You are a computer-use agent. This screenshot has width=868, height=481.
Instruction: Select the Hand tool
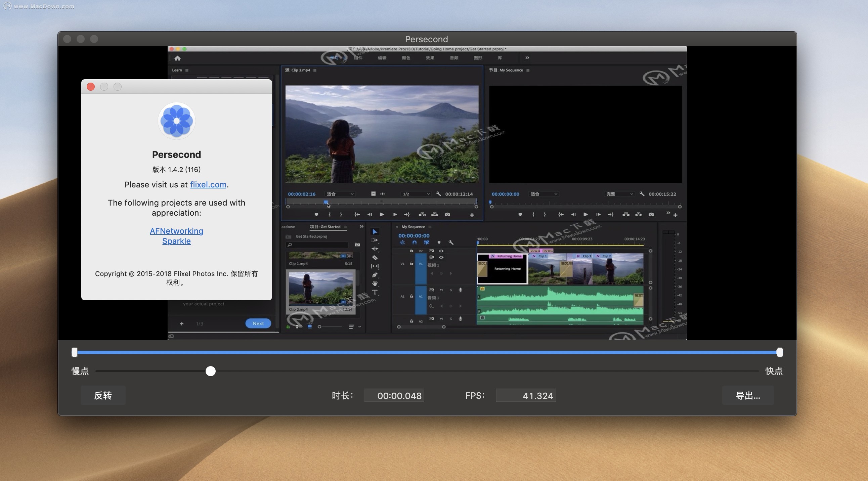[375, 283]
